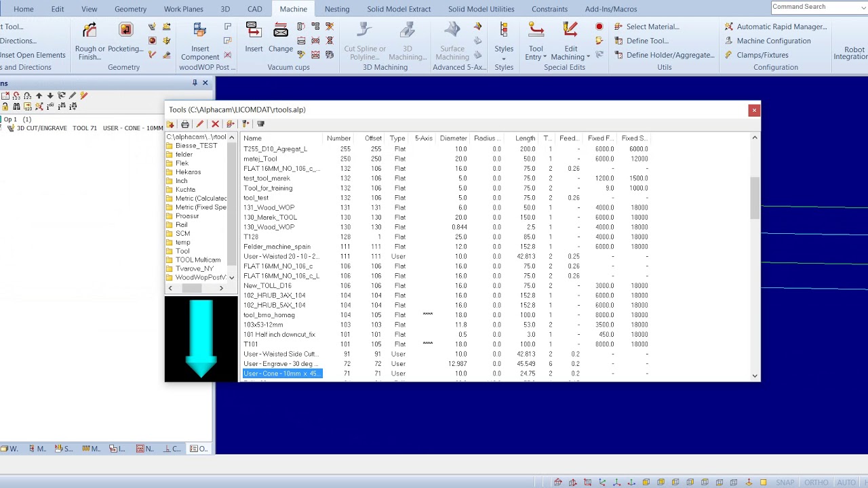Click pencil edit icon in operations panel
Screen dimensions: 868x488
[73, 96]
